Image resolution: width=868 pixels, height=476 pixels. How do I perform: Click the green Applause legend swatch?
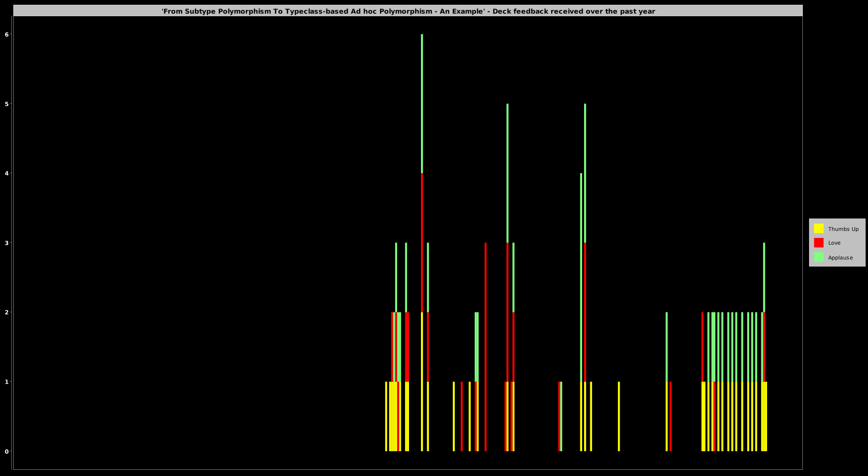(819, 257)
